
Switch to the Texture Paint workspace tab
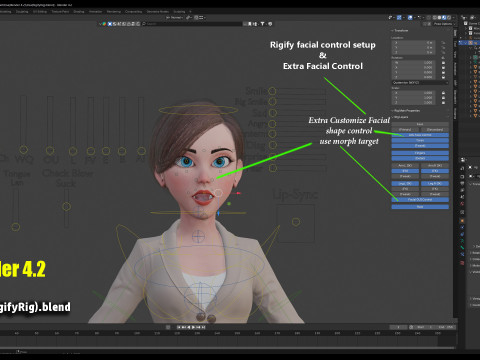click(x=60, y=12)
